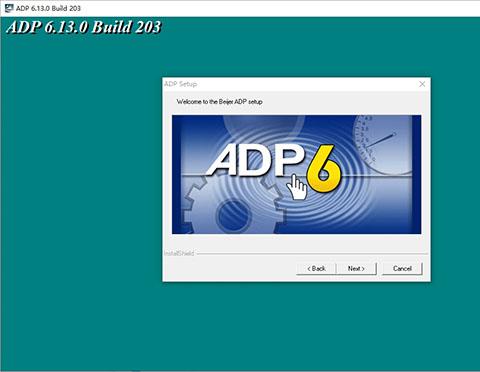480x372 pixels.
Task: Click Next to continue the ADP setup
Action: coord(356,269)
